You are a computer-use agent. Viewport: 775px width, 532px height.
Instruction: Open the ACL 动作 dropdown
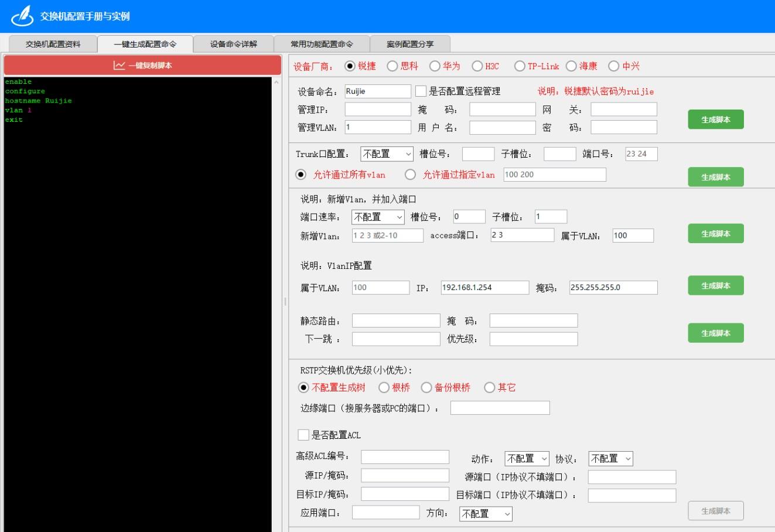click(x=527, y=459)
